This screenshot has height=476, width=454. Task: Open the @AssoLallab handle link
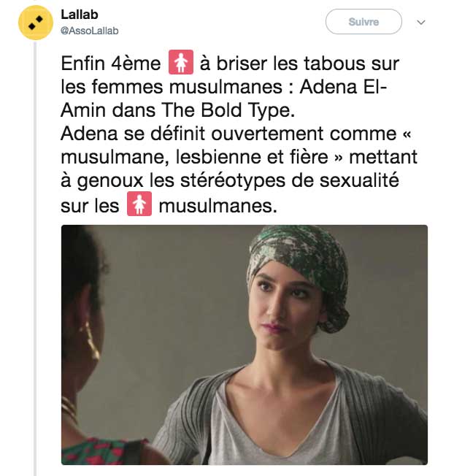click(x=89, y=31)
